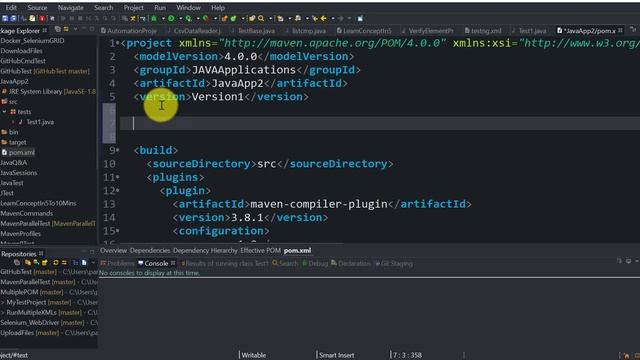The height and width of the screenshot is (360, 640).
Task: Select pom.xml in Package Explorer
Action: coord(18,152)
